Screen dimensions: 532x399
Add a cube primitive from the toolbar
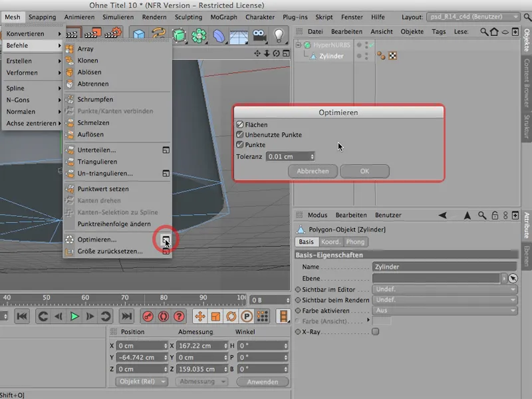coord(139,35)
